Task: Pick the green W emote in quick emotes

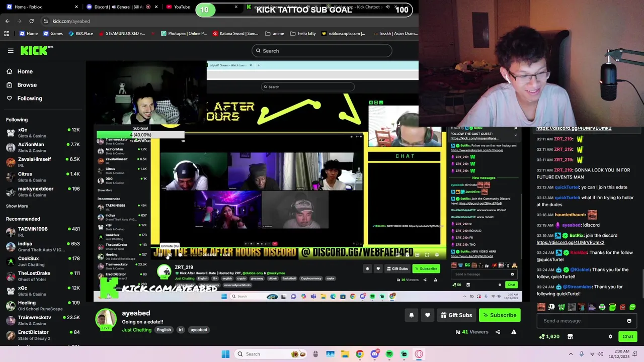Action: (x=561, y=307)
